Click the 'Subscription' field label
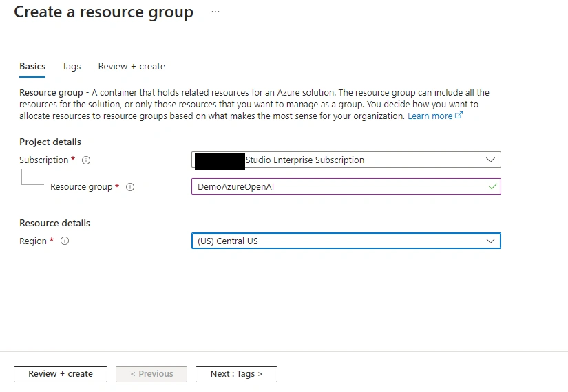 coord(44,160)
